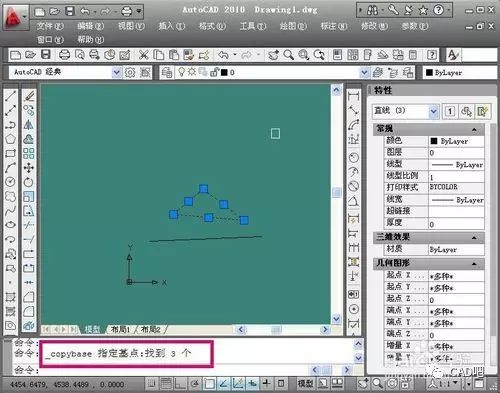This screenshot has width=500, height=393.
Task: Select the Line draw tool
Action: [x=10, y=96]
